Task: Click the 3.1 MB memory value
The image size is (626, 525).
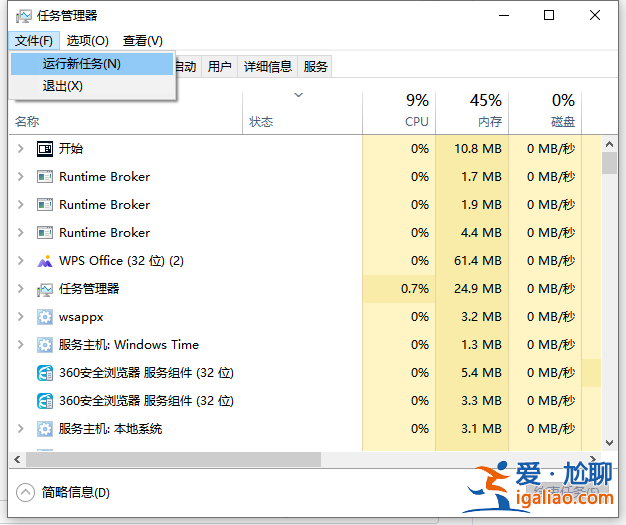Action: pos(481,429)
